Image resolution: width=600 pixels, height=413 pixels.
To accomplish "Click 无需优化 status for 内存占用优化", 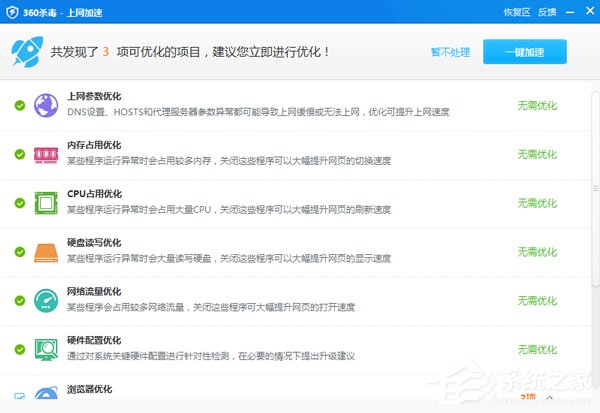I will [x=537, y=154].
